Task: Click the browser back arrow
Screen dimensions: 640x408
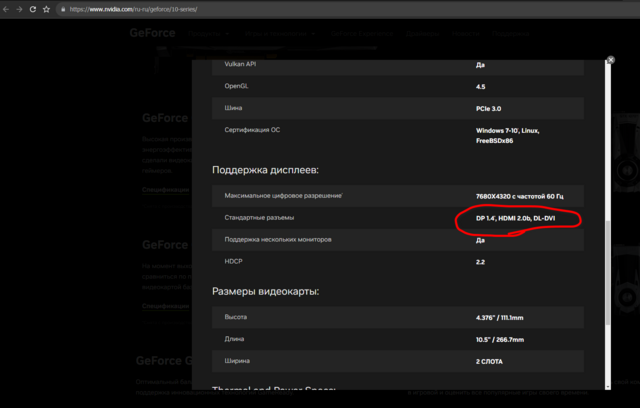Action: click(x=7, y=9)
